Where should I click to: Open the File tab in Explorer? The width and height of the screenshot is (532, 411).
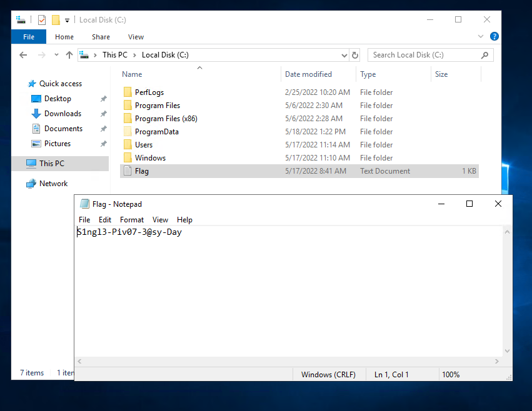(29, 37)
